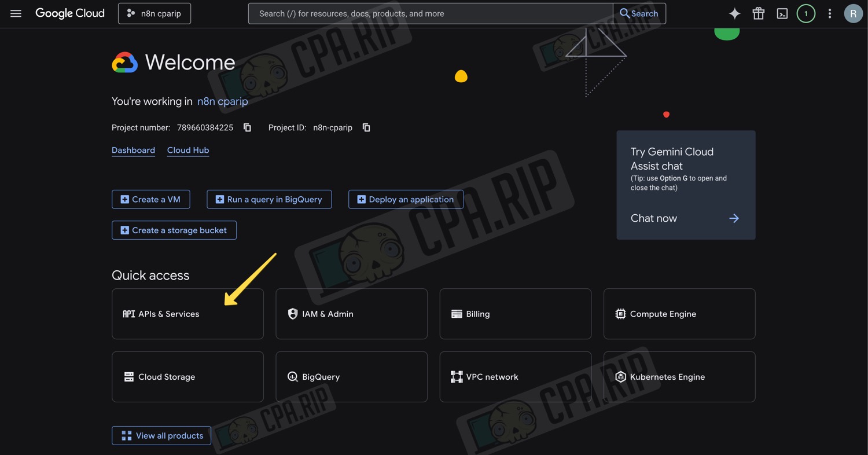Copy the project ID to clipboard
Screen dimensions: 868x455
366,127
